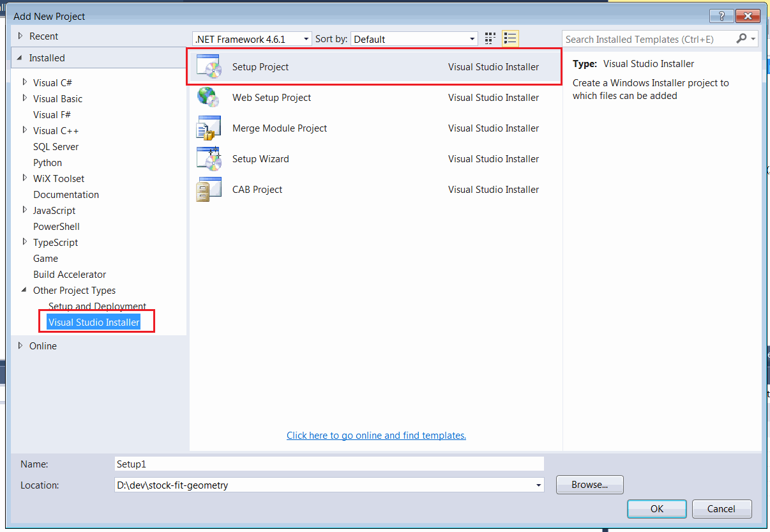Collapse Other Project Types node

tap(25, 290)
